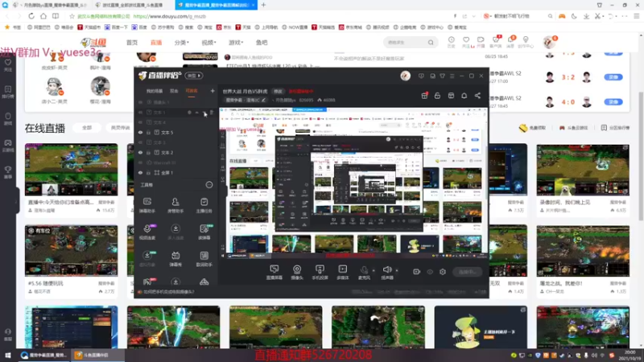644x362 pixels.
Task: Click the 直播中 status button
Action: coord(468,272)
